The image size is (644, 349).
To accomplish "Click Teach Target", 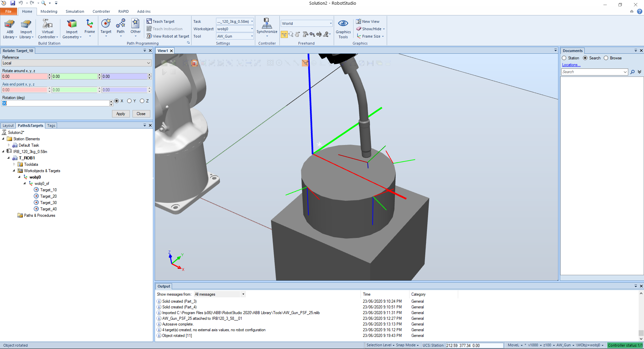I will click(163, 21).
